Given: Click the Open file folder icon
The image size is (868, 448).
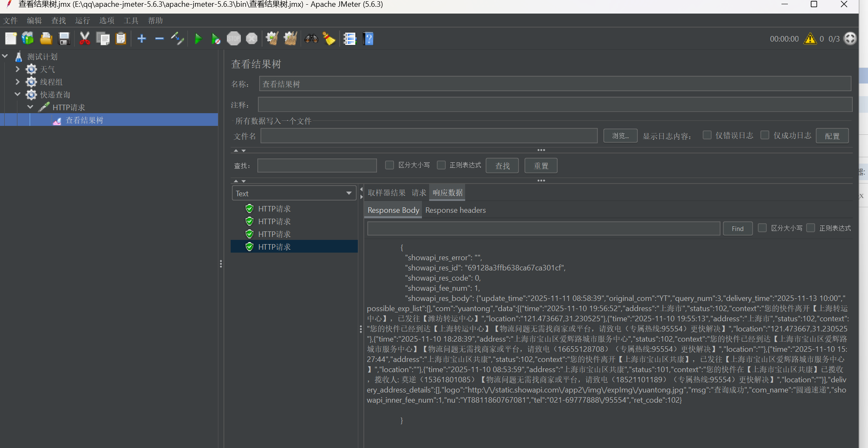Looking at the screenshot, I should 46,39.
